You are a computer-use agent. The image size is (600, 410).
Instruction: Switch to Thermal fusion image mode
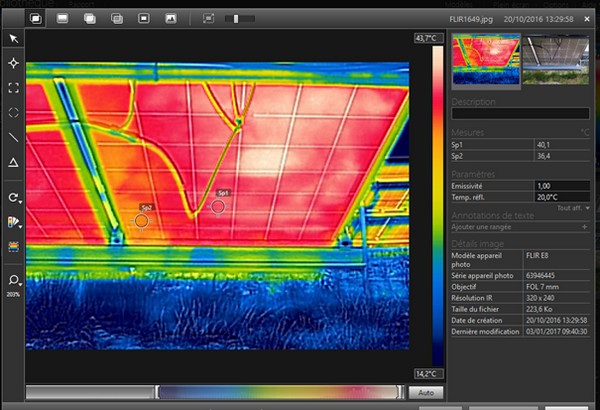point(90,18)
